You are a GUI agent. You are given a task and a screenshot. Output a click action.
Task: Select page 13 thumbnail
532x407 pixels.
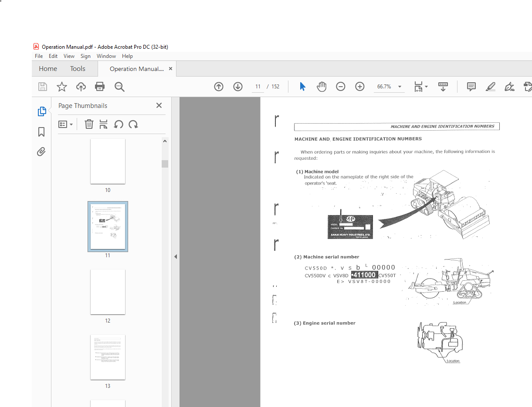108,357
